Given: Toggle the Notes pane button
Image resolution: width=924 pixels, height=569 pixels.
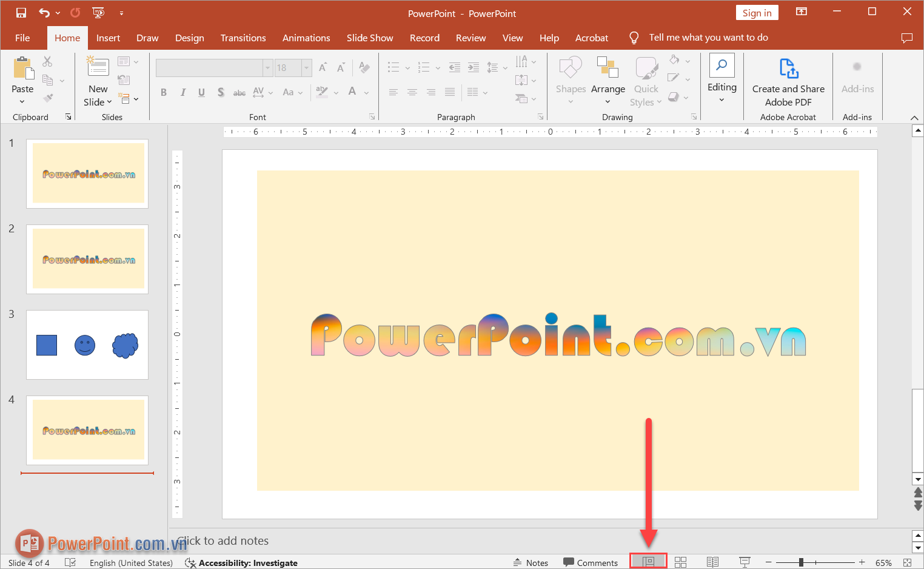Looking at the screenshot, I should point(531,563).
